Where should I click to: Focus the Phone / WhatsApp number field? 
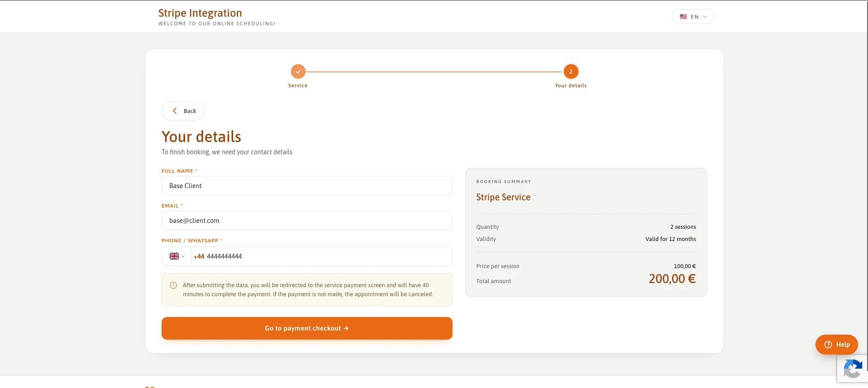pyautogui.click(x=322, y=256)
